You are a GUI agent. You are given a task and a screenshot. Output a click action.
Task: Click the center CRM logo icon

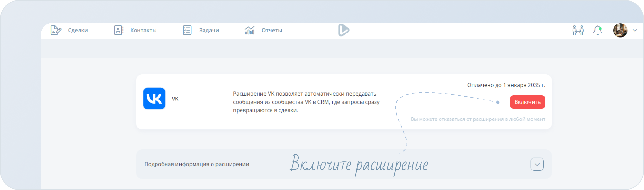pyautogui.click(x=344, y=30)
